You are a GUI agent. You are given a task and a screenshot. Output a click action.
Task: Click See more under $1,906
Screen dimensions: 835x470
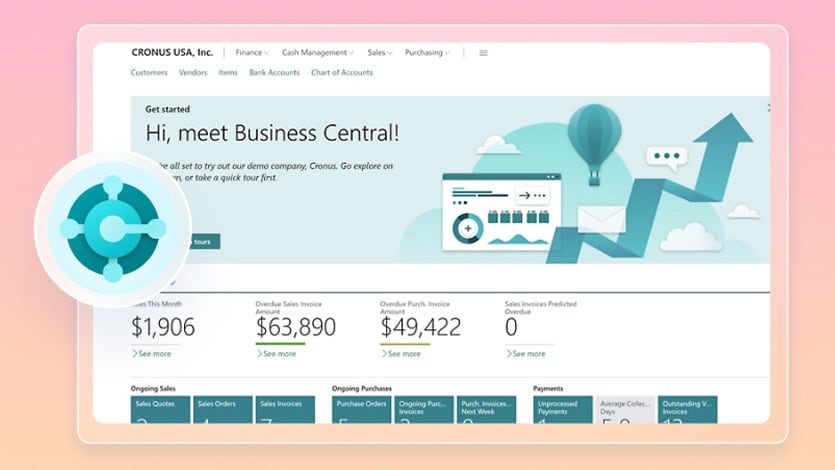click(x=152, y=353)
